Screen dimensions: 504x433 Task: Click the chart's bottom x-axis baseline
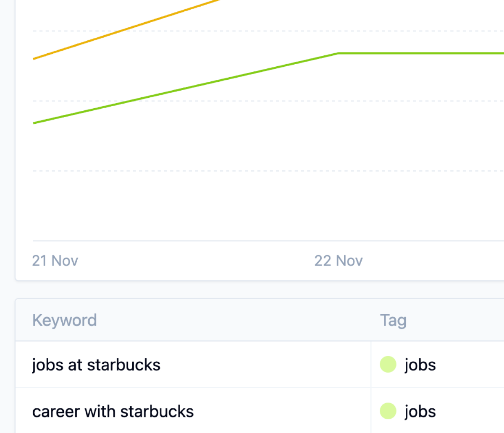(252, 241)
